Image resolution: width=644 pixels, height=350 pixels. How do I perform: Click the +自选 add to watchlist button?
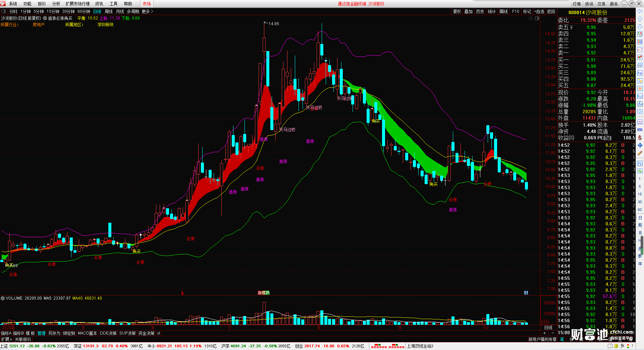(539, 11)
